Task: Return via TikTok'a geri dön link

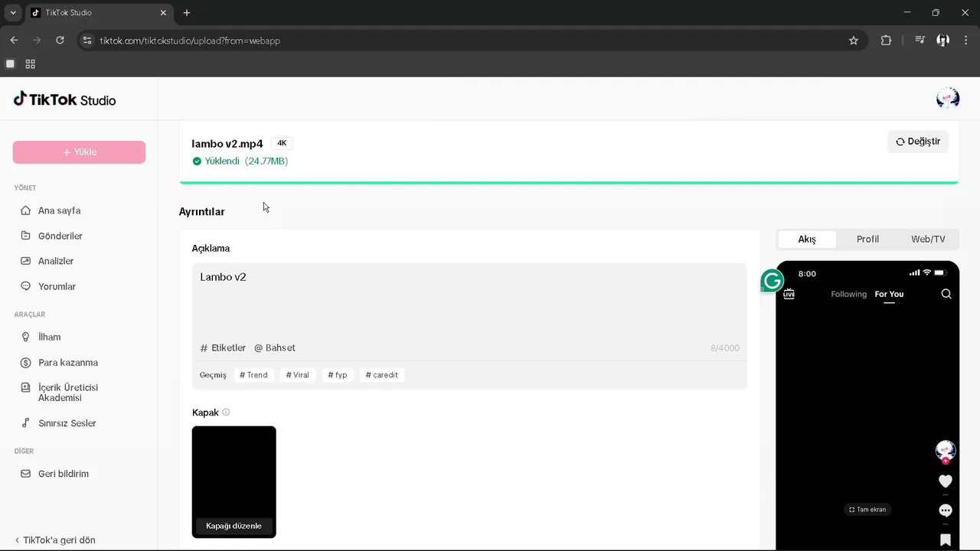Action: tap(55, 540)
